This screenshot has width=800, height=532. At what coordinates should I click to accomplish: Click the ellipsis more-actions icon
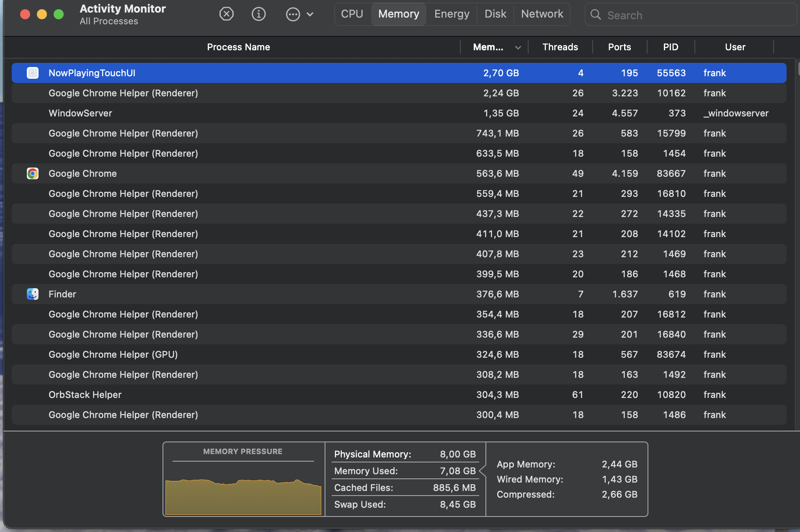[293, 14]
